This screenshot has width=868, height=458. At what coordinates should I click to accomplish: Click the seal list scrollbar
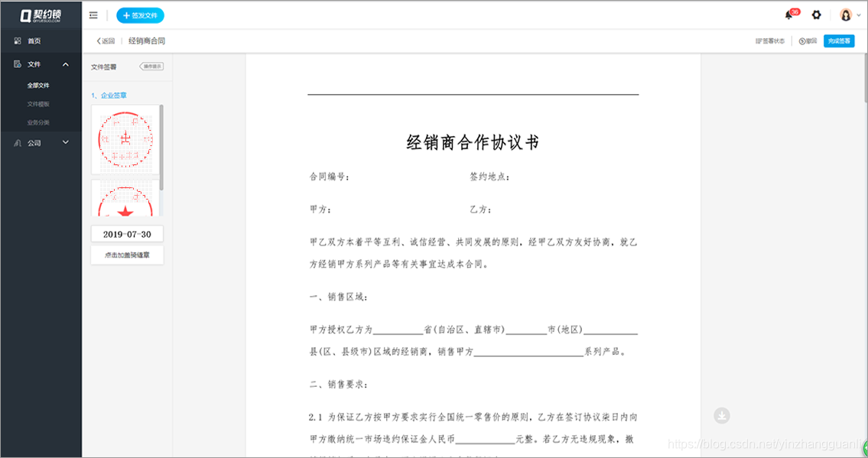pyautogui.click(x=161, y=147)
